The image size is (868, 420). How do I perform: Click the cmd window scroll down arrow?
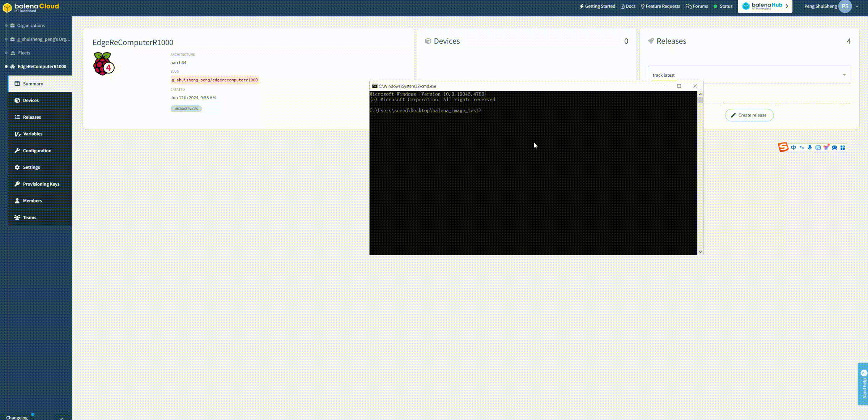[x=700, y=252]
